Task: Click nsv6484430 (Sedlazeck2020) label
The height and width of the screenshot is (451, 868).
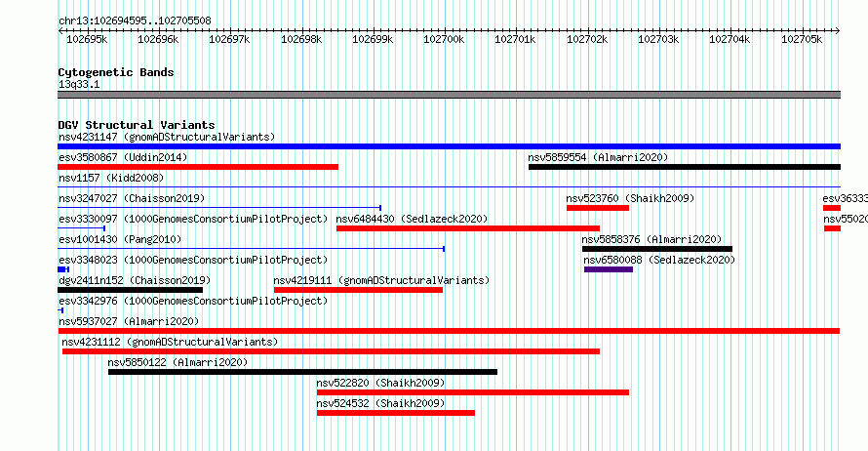Action: tap(412, 219)
